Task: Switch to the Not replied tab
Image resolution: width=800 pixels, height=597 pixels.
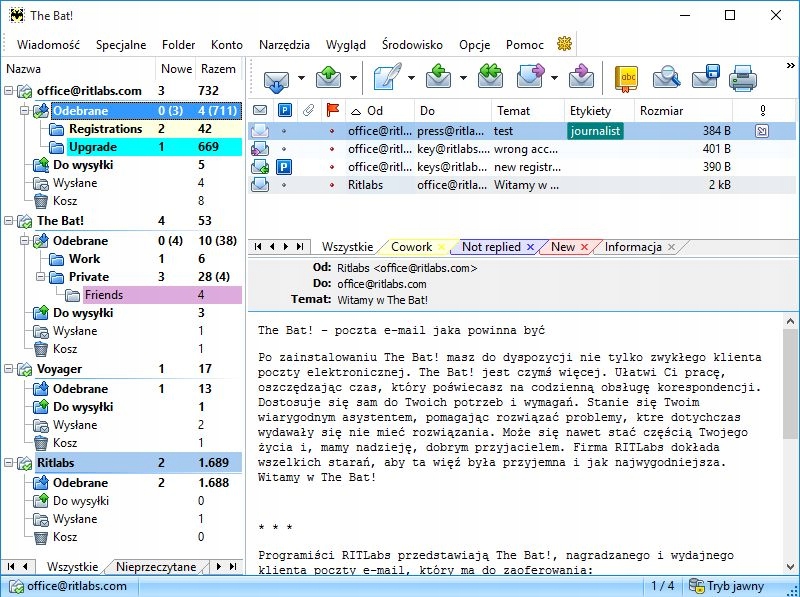Action: coord(491,247)
